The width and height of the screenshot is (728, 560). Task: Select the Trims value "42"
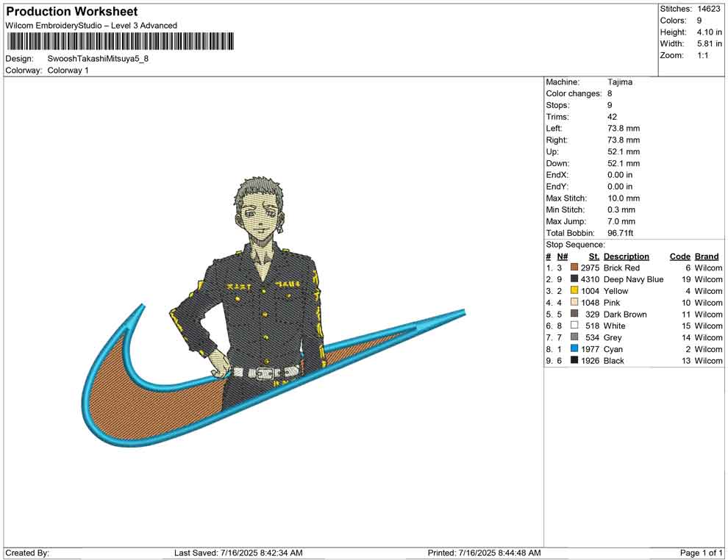point(612,116)
